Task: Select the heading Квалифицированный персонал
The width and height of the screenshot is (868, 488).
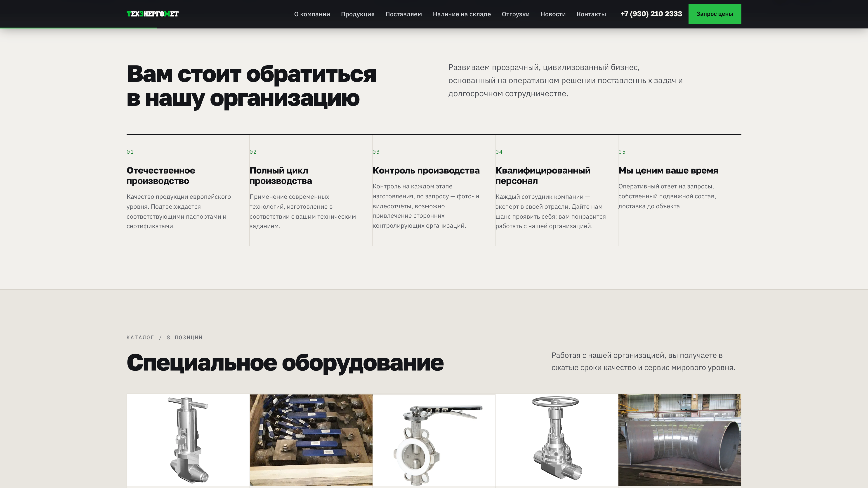Action: click(543, 176)
